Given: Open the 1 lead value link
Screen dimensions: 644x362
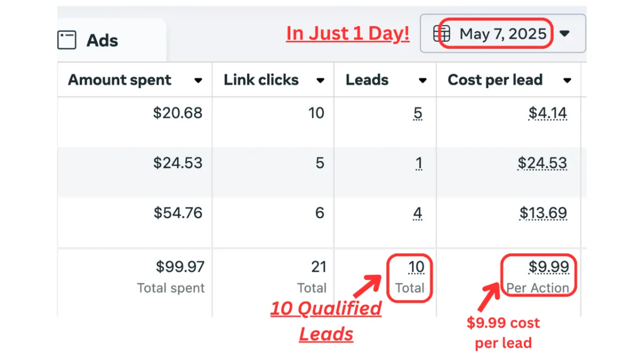Looking at the screenshot, I should (x=419, y=164).
